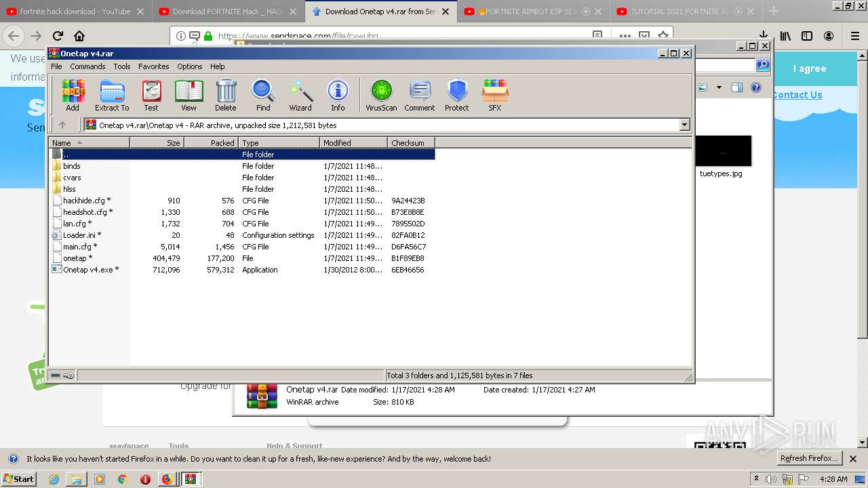Open Chrome from the taskbar
868x488 pixels.
pyautogui.click(x=122, y=479)
